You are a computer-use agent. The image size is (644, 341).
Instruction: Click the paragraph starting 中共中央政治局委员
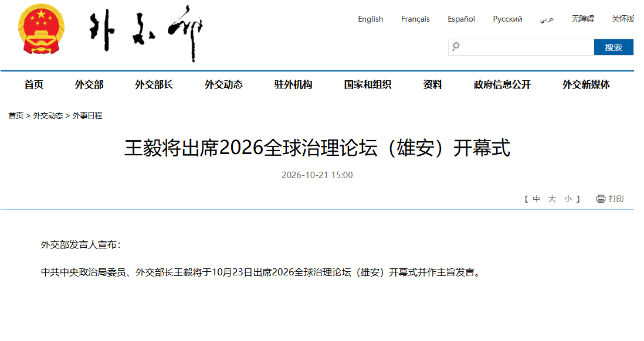261,272
